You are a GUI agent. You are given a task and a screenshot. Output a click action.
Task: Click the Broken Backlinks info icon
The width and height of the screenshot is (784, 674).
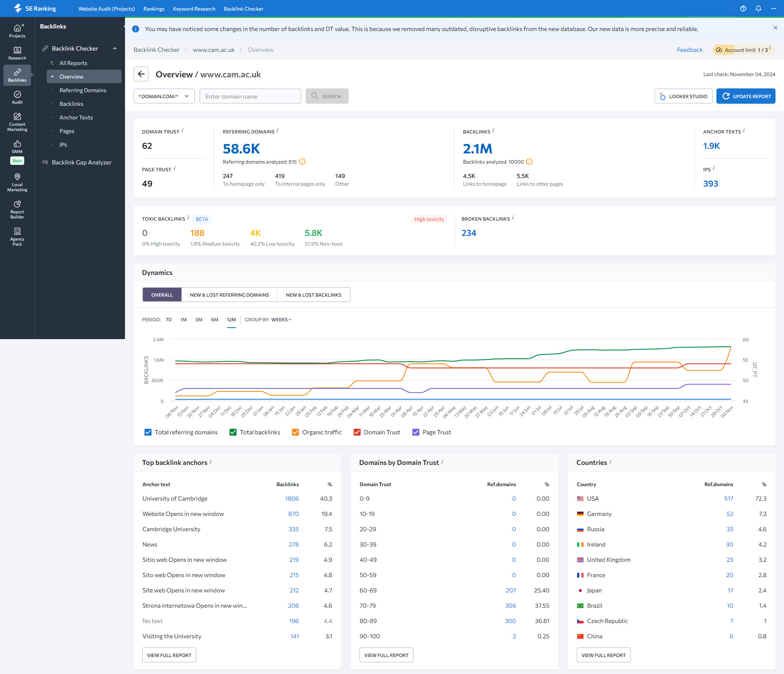pyautogui.click(x=513, y=218)
